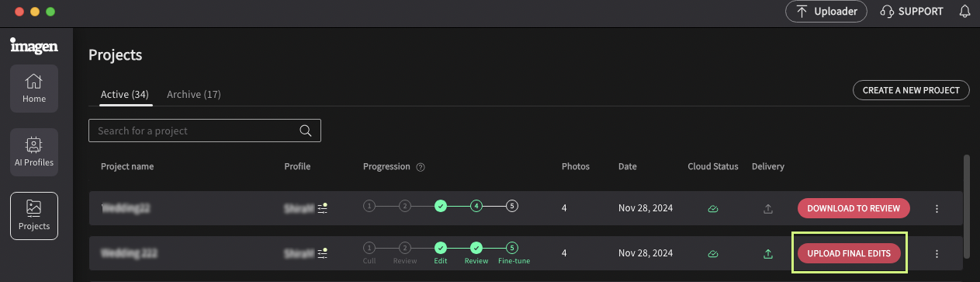Click second row green delivery icon
This screenshot has width=980, height=282.
768,253
